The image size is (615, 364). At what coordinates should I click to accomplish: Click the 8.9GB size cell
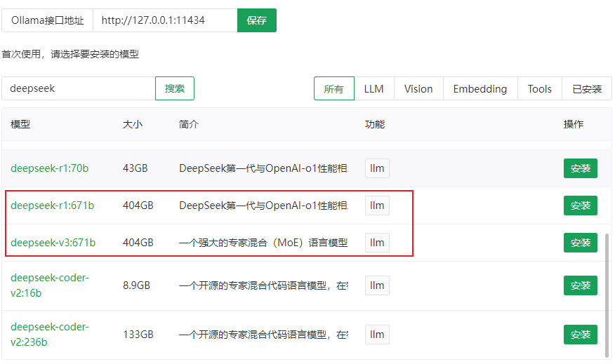[x=136, y=285]
